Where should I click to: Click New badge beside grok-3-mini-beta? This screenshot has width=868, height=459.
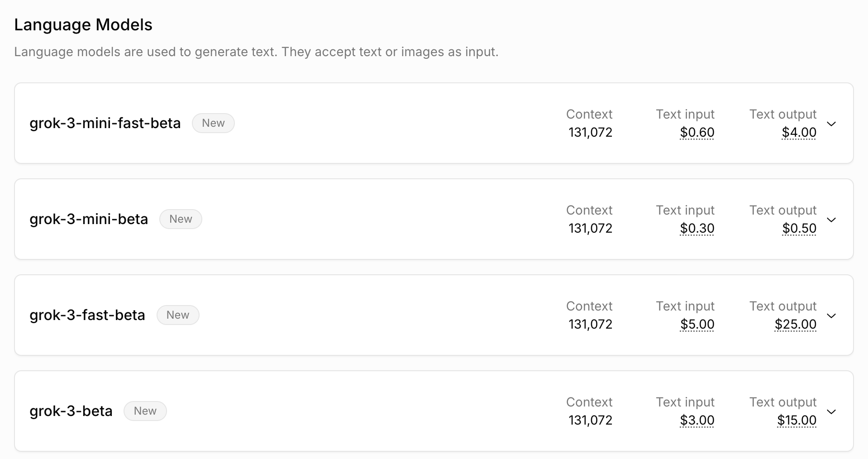(181, 219)
